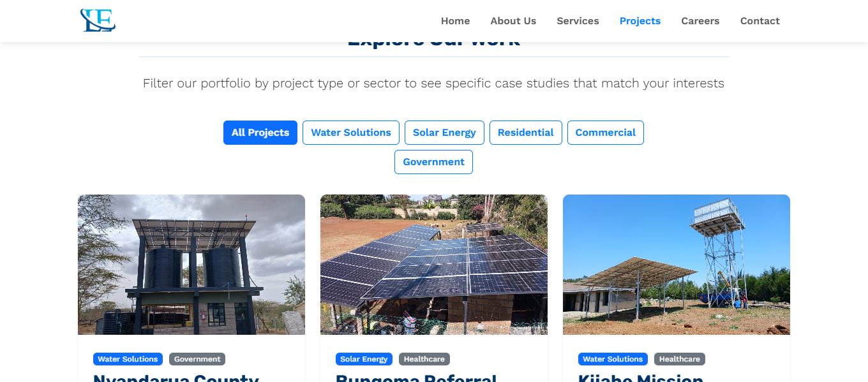The width and height of the screenshot is (868, 382).
Task: Select the All Projects filter
Action: pyautogui.click(x=260, y=133)
